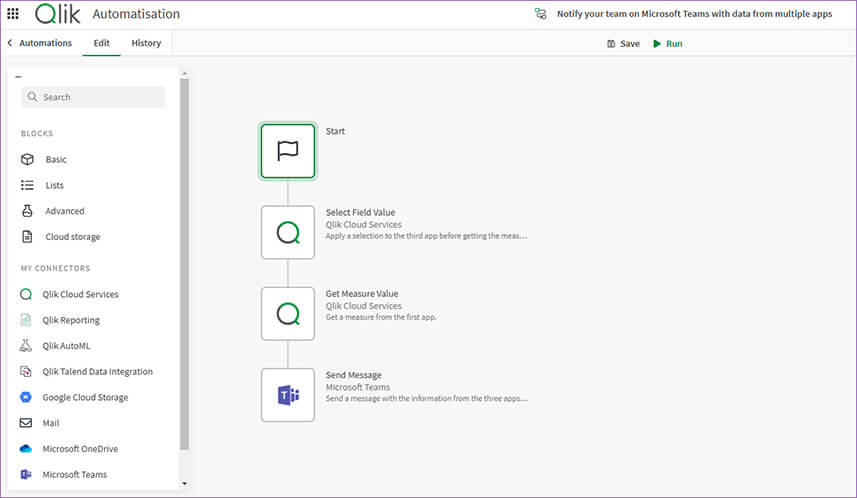The width and height of the screenshot is (857, 498).
Task: Click the 'Microsoft Teams' subtitle under Send Message
Action: pos(358,387)
